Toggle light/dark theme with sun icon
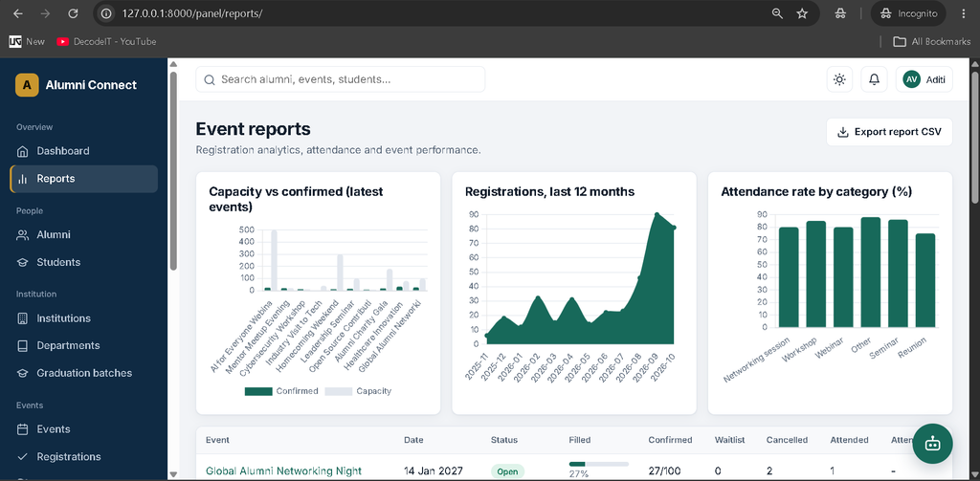Image resolution: width=980 pixels, height=481 pixels. (839, 79)
